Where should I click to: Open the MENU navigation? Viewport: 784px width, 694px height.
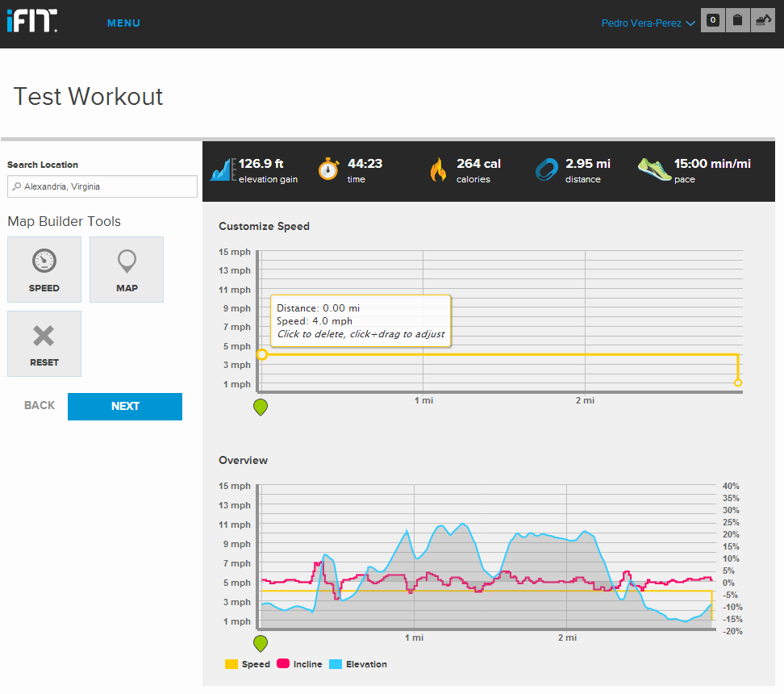coord(123,23)
